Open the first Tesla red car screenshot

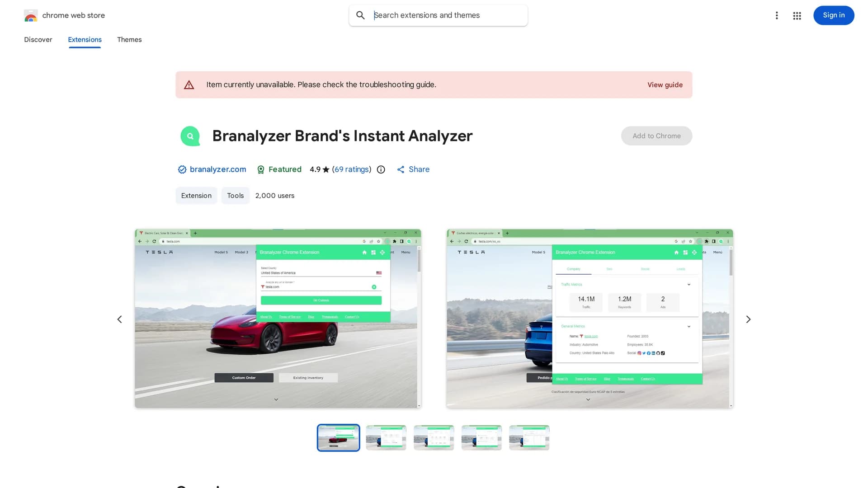tap(278, 319)
